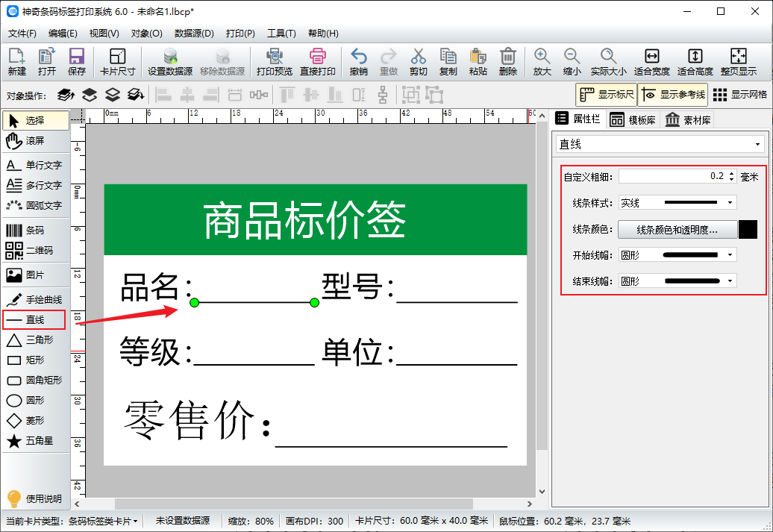Image resolution: width=773 pixels, height=532 pixels.
Task: Click the 线条颜色和透明度 button
Action: click(x=677, y=230)
